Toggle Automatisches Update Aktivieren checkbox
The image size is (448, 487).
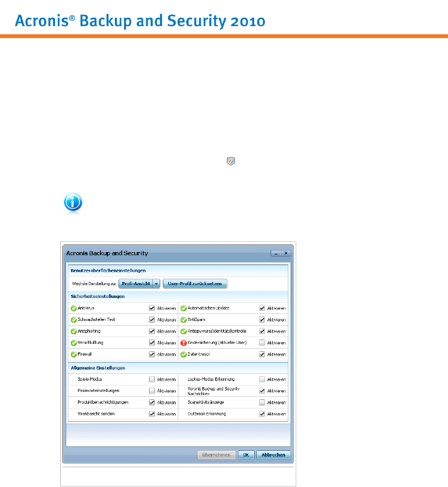(262, 308)
